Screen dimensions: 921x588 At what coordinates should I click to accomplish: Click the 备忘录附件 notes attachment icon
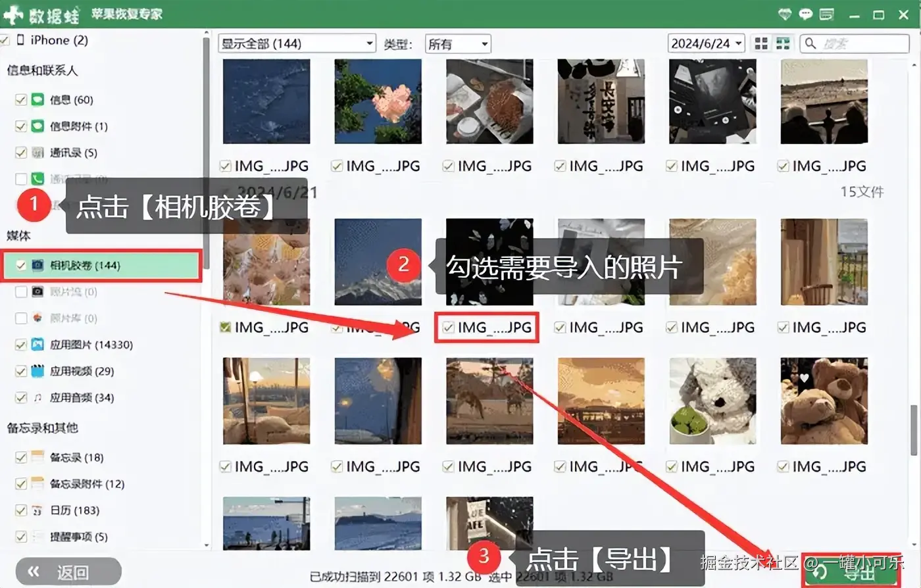38,483
